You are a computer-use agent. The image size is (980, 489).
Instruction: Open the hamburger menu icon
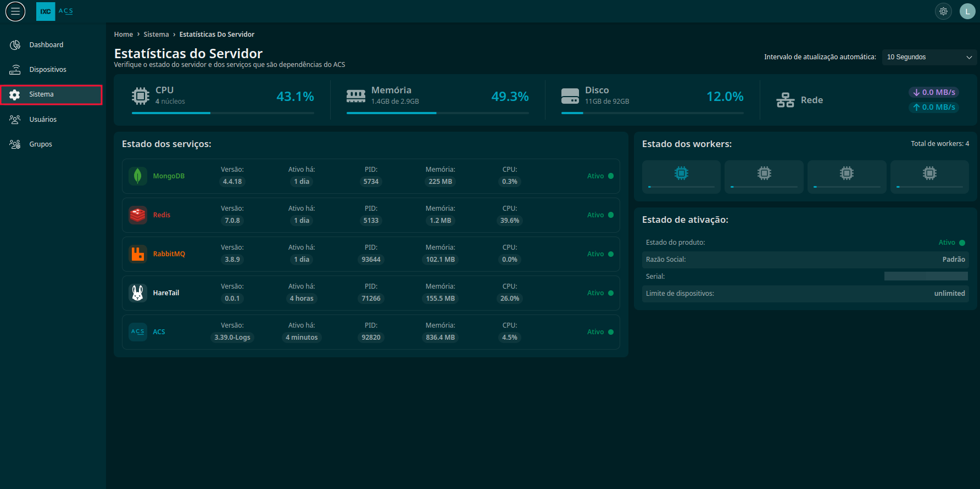[x=15, y=11]
